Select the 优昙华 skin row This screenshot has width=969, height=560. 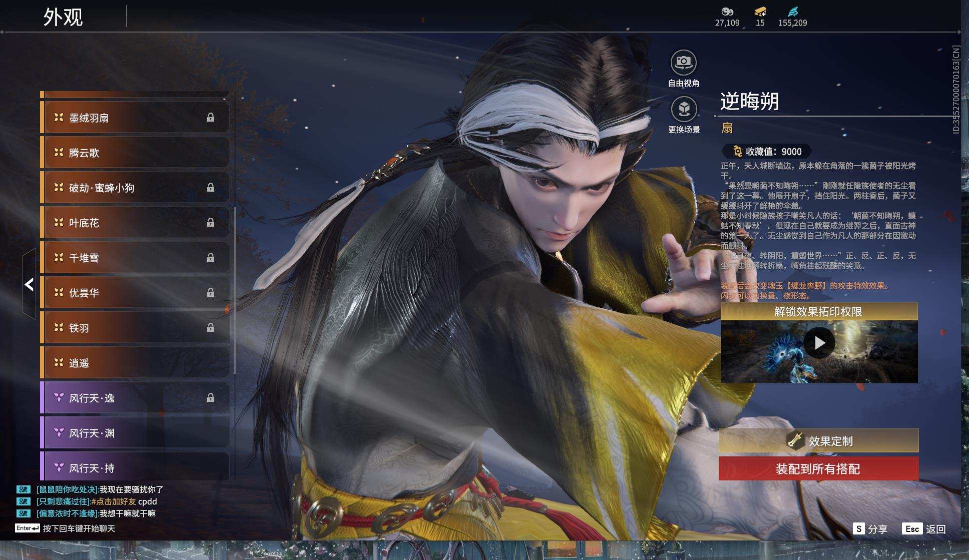(x=135, y=293)
